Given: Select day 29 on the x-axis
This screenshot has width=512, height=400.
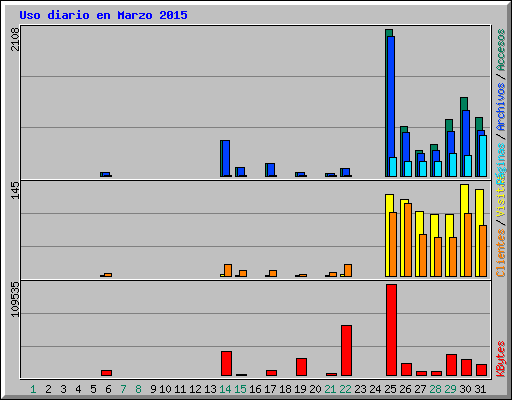Looking at the screenshot, I should [x=450, y=389].
